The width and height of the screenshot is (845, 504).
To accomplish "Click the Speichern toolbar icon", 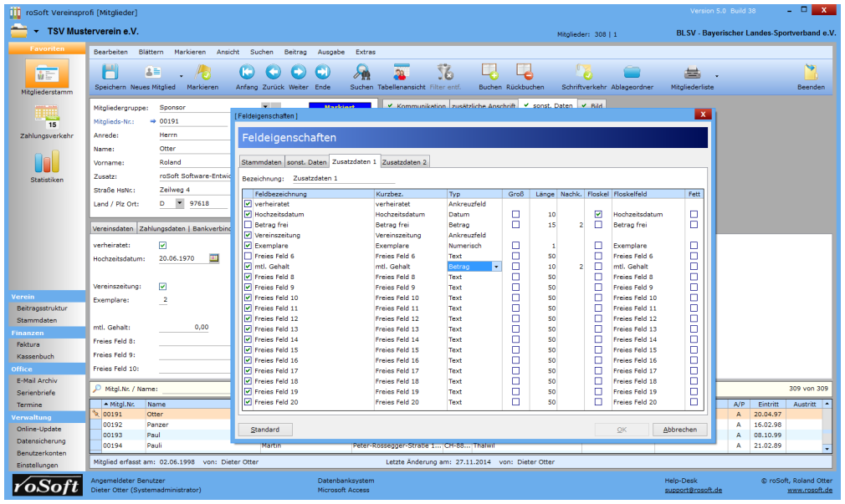I will pyautogui.click(x=110, y=73).
